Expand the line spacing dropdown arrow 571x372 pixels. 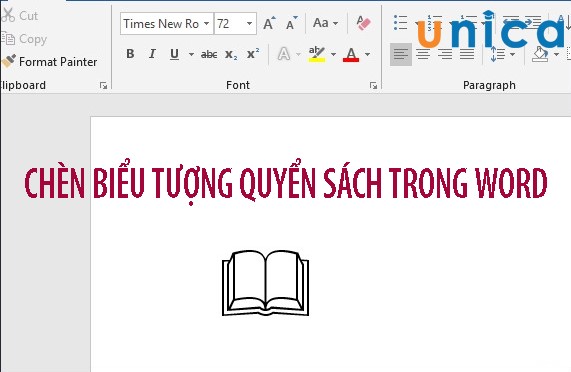pyautogui.click(x=512, y=55)
